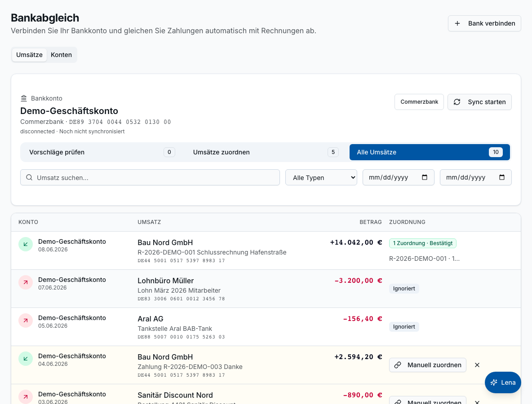Open the Alle Typen dropdown
This screenshot has height=404, width=532.
click(321, 178)
